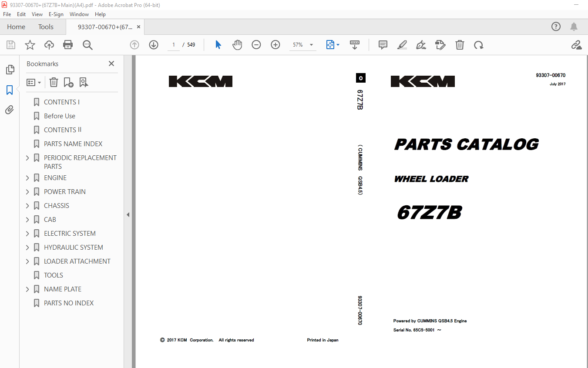Go to previous page arrow
This screenshot has height=368, width=588.
pyautogui.click(x=134, y=45)
